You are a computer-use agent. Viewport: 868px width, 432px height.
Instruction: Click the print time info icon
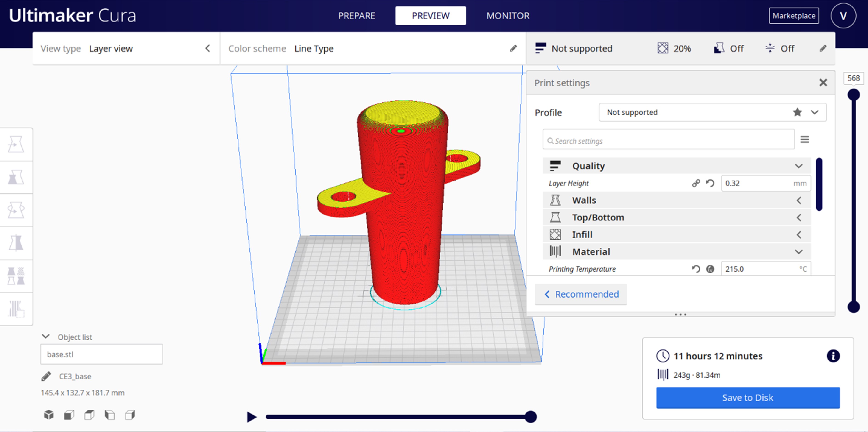coord(833,356)
